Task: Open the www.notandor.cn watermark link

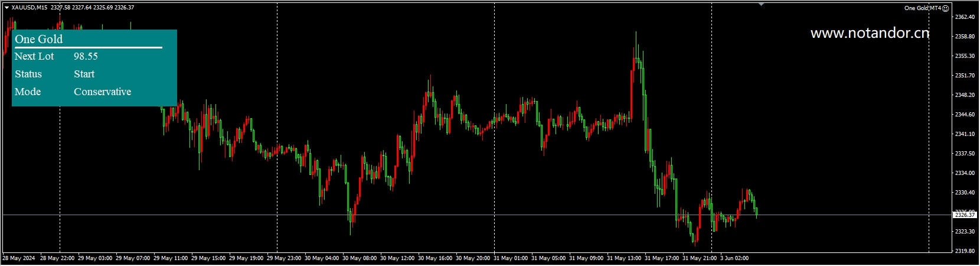Action: (x=870, y=34)
